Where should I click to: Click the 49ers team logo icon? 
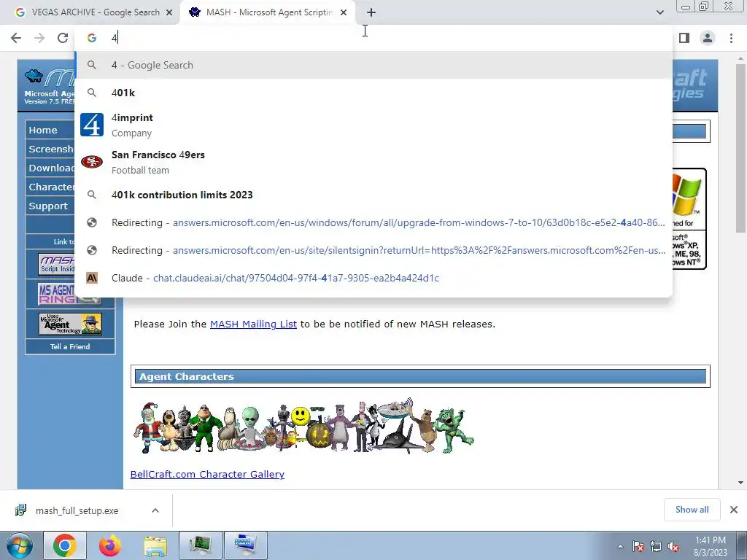point(92,162)
